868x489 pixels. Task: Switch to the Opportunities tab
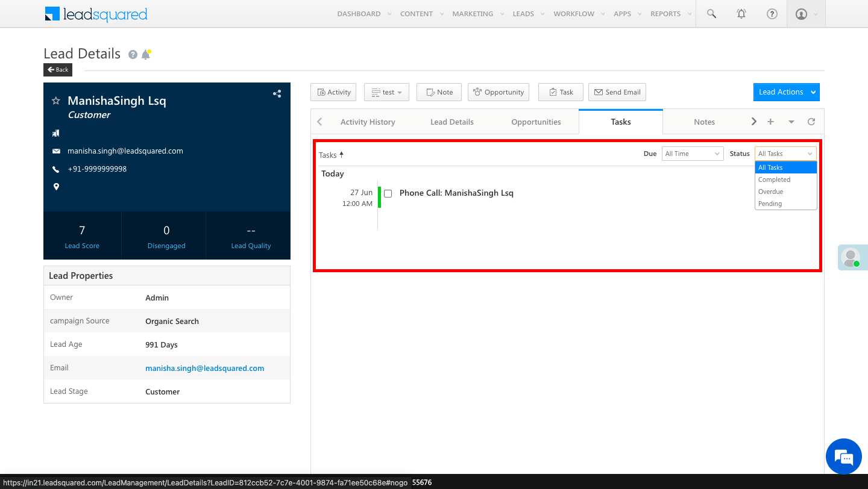536,122
